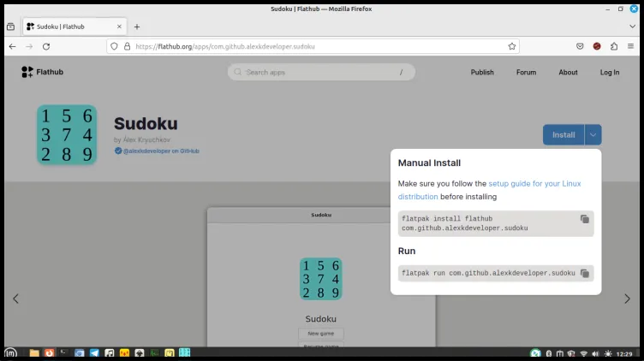Click the text "by Alex Kryuchkov"
644x361 pixels.
[x=142, y=139]
